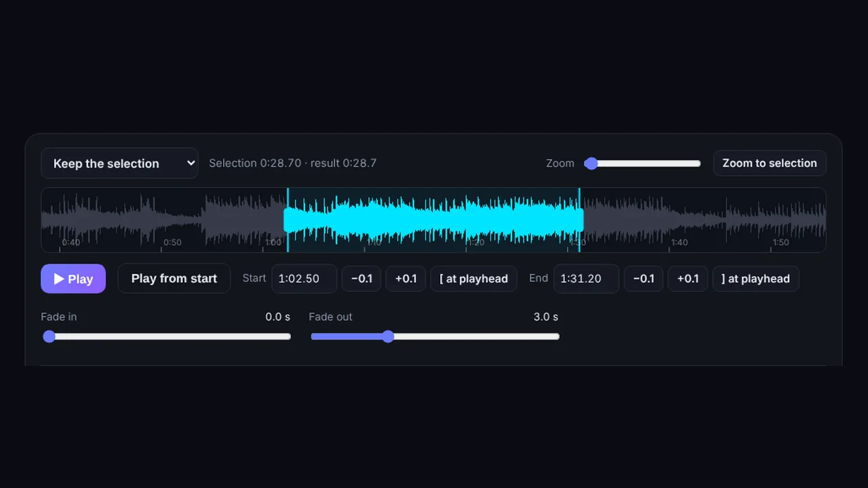
Task: Focus the Start time field 1:02.50
Action: [304, 279]
